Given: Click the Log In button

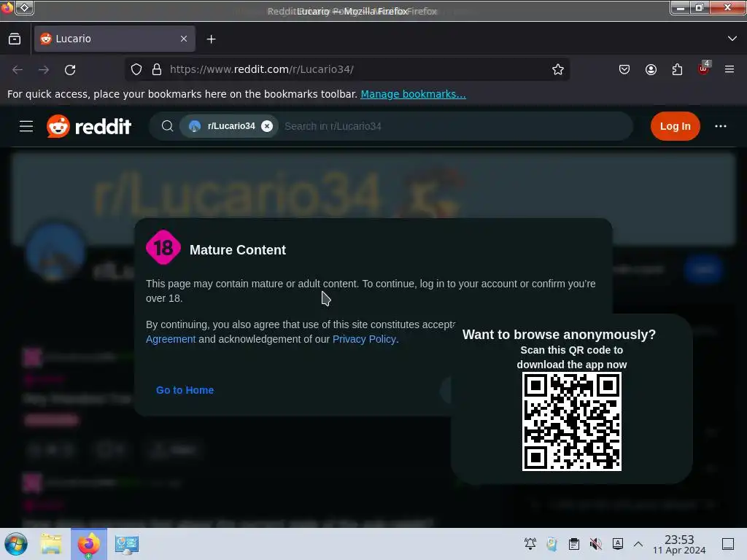Looking at the screenshot, I should click(675, 126).
